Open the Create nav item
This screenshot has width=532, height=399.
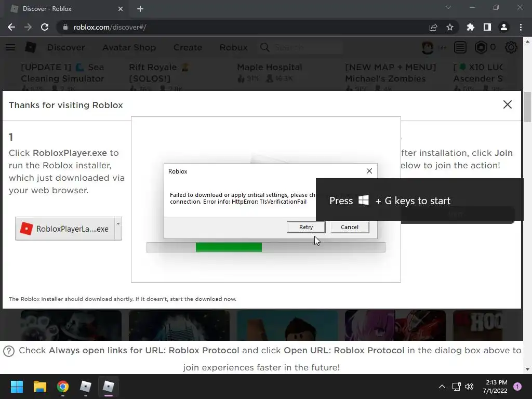(x=188, y=47)
